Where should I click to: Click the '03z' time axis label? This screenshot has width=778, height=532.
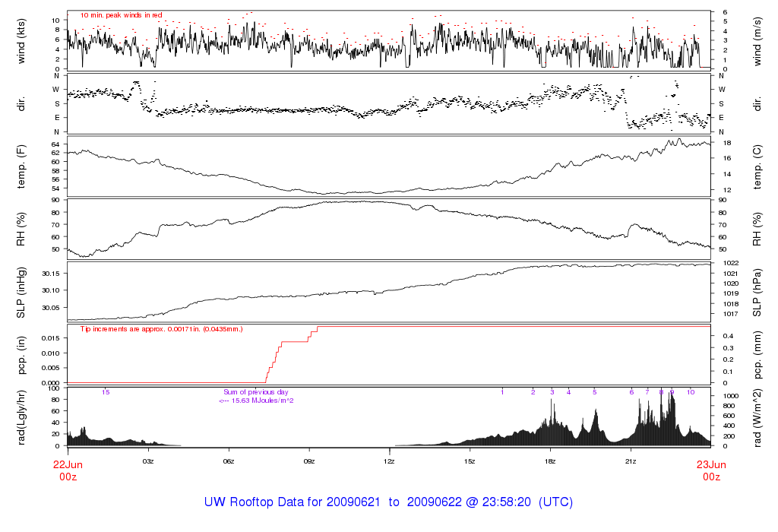(x=148, y=461)
